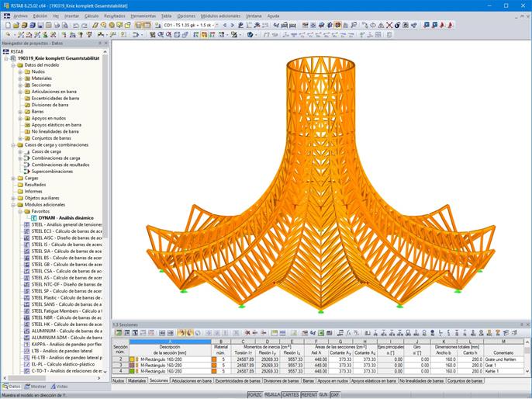Switch to the Materiales table tab
The image size is (532, 399).
coord(136,381)
